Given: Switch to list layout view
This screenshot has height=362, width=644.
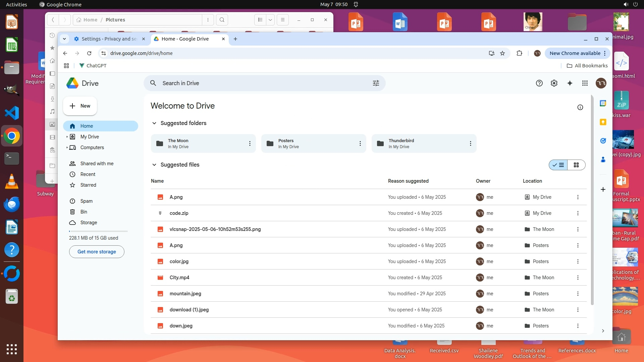Looking at the screenshot, I should [558, 165].
